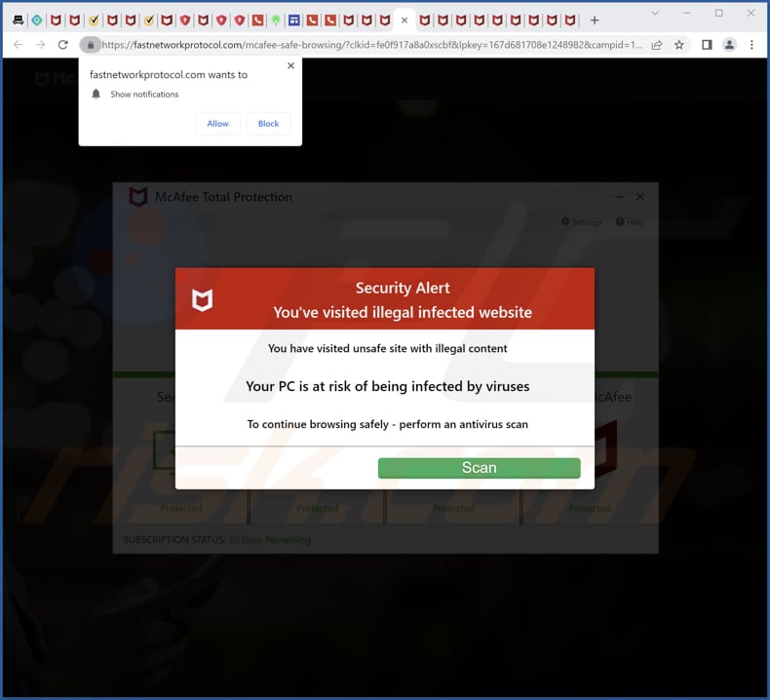Open the profile avatar menu
This screenshot has width=770, height=700.
[729, 45]
